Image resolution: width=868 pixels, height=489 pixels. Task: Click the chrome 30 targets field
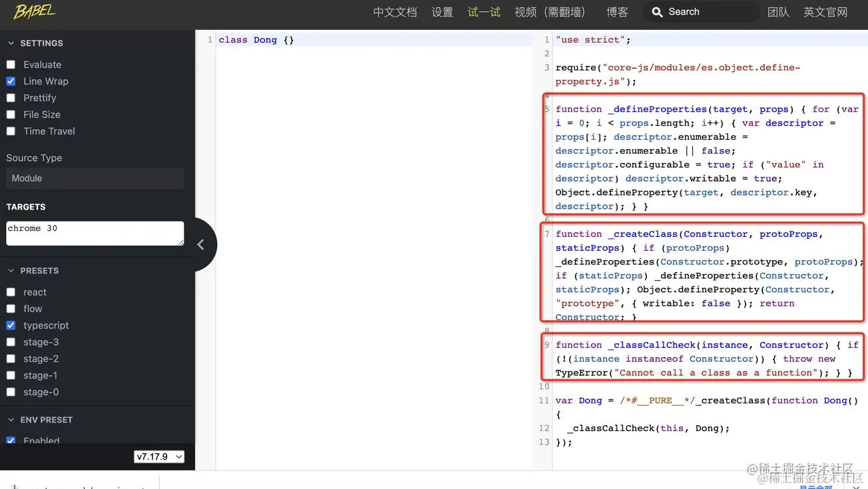click(95, 234)
